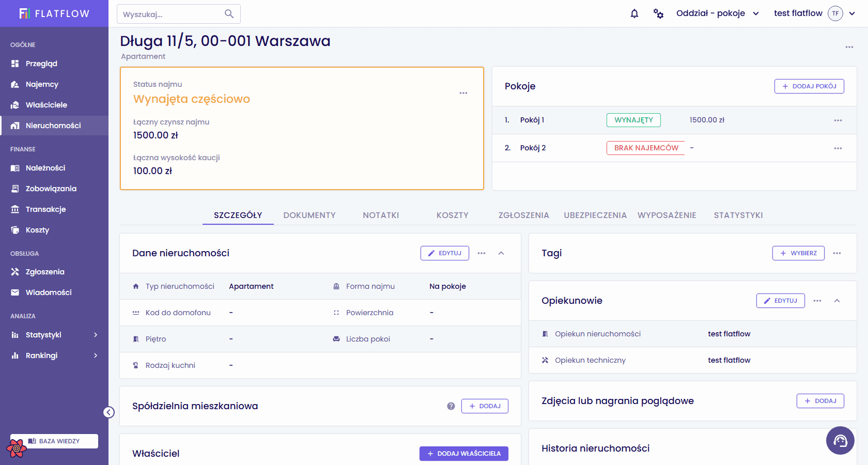Open the Tagi panel three-dot menu

[837, 253]
